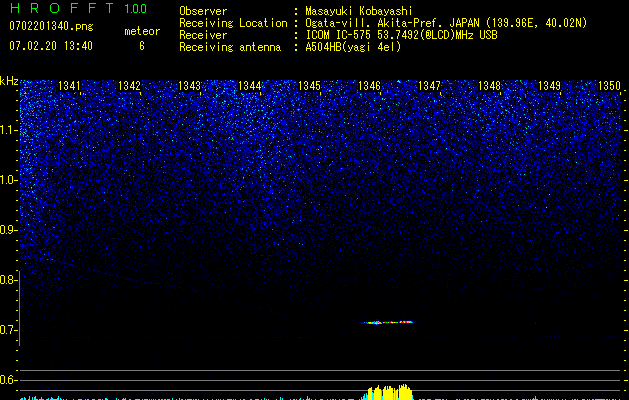This screenshot has height=400, width=629.
Task: Click the kHz axis unit label
Action: pos(9,81)
